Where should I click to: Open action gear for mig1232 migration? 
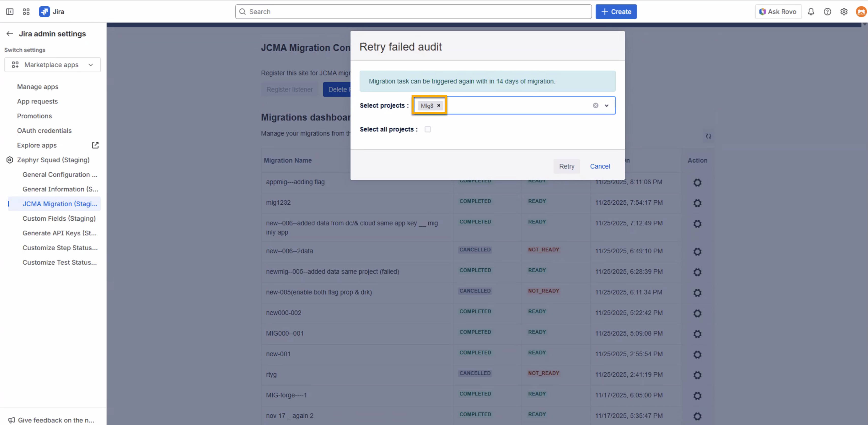pos(697,203)
